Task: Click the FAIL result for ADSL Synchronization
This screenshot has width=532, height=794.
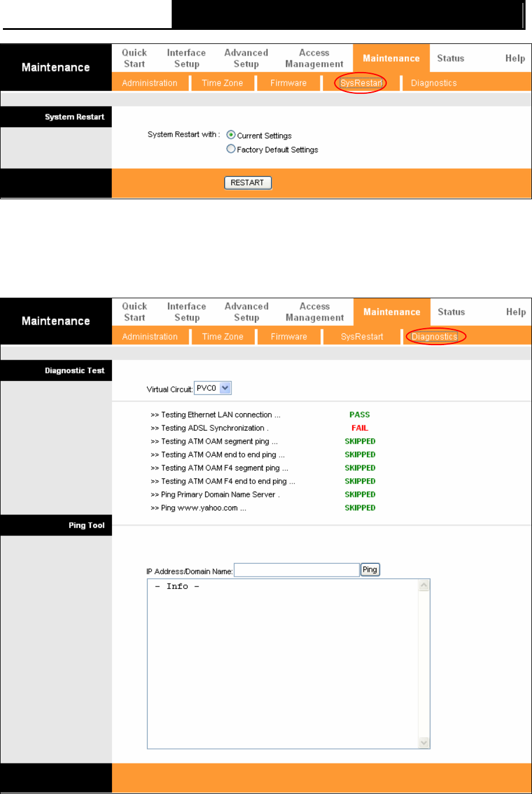Action: 360,428
